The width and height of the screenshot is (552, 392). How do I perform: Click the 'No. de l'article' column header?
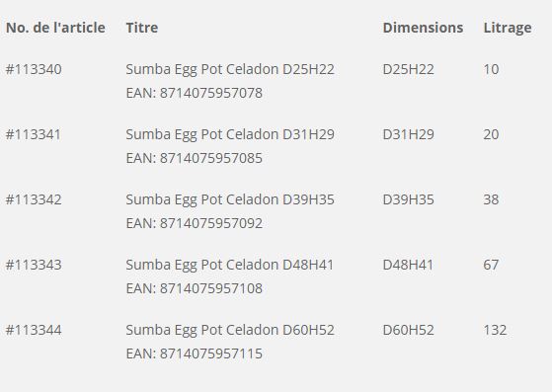[55, 28]
